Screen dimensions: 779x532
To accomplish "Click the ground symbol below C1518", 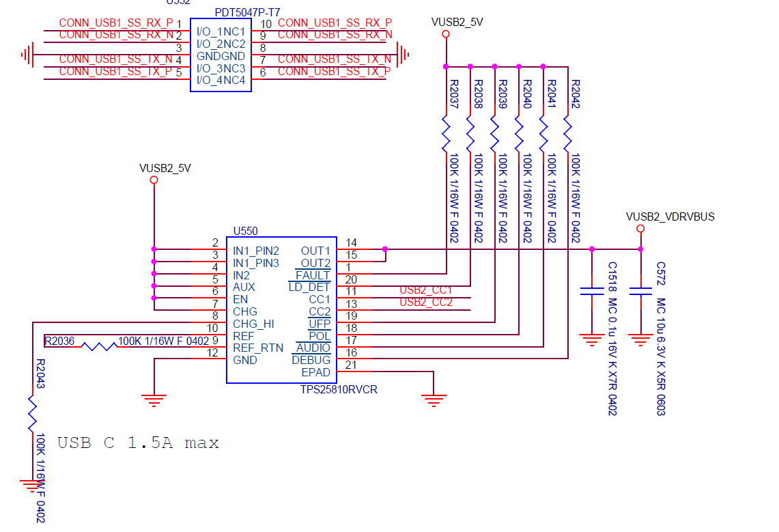I will pos(592,340).
